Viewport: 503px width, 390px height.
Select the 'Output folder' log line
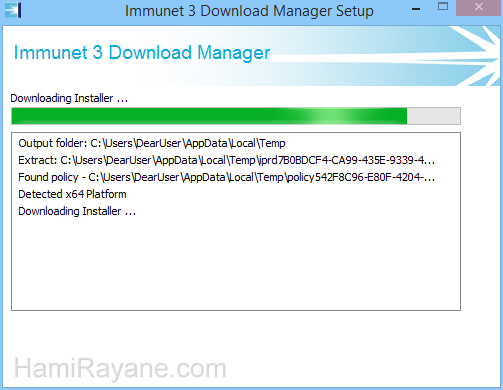(x=152, y=143)
